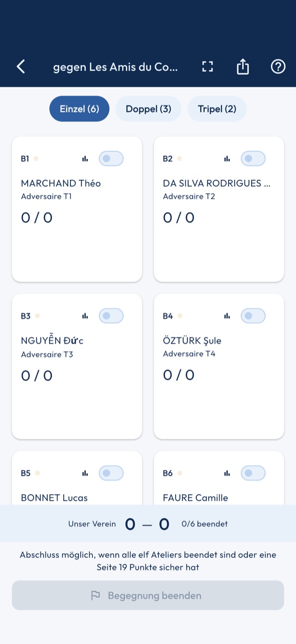Open statistics bars icon on B6 card
This screenshot has height=644, width=296.
coord(227,473)
